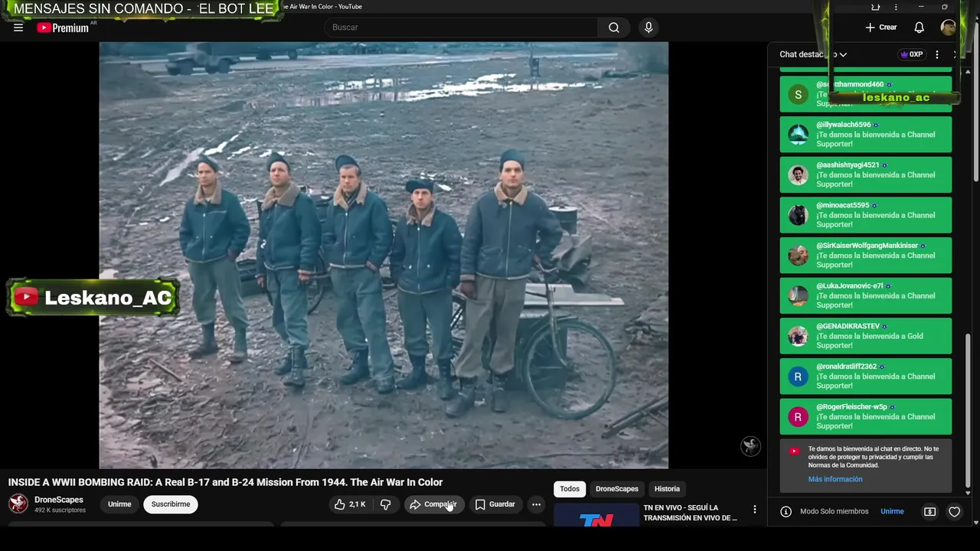Open live chat three-dot options
Image resolution: width=980 pixels, height=551 pixels.
click(x=936, y=54)
